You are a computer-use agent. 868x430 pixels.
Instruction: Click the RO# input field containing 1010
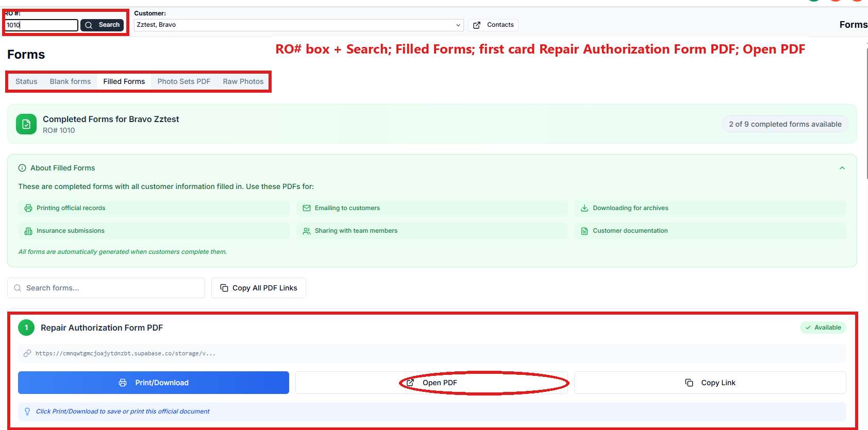42,25
